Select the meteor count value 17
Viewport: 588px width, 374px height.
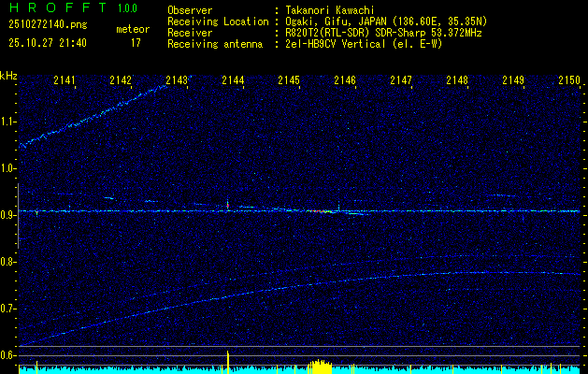click(x=135, y=42)
